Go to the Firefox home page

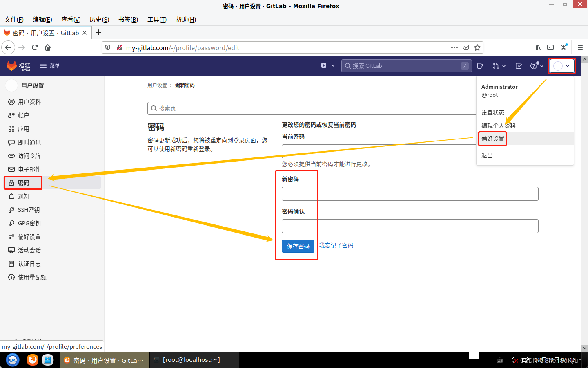[48, 47]
